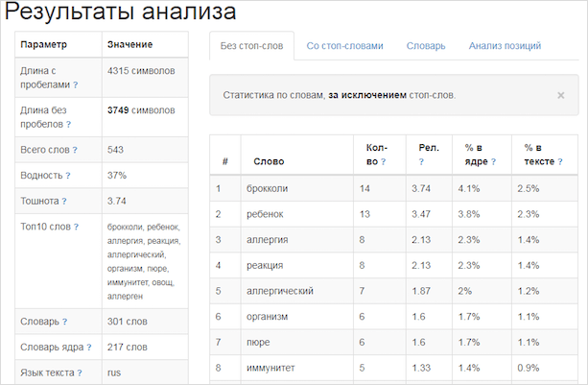Screen dimensions: 588x385
Task: Open help hint for 'Водность'
Action: click(68, 176)
